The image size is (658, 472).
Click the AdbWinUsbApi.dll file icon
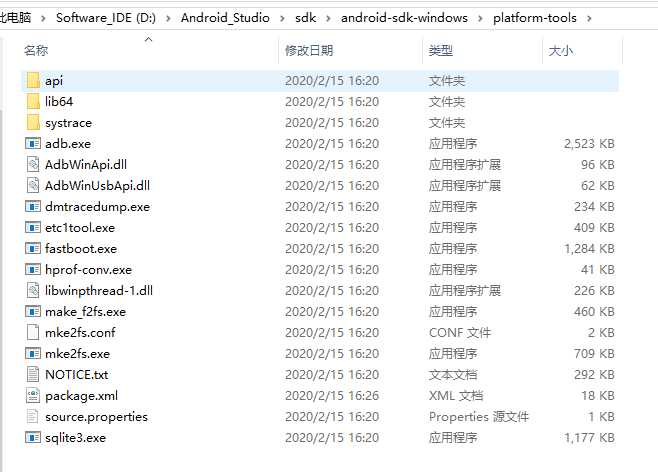[33, 185]
